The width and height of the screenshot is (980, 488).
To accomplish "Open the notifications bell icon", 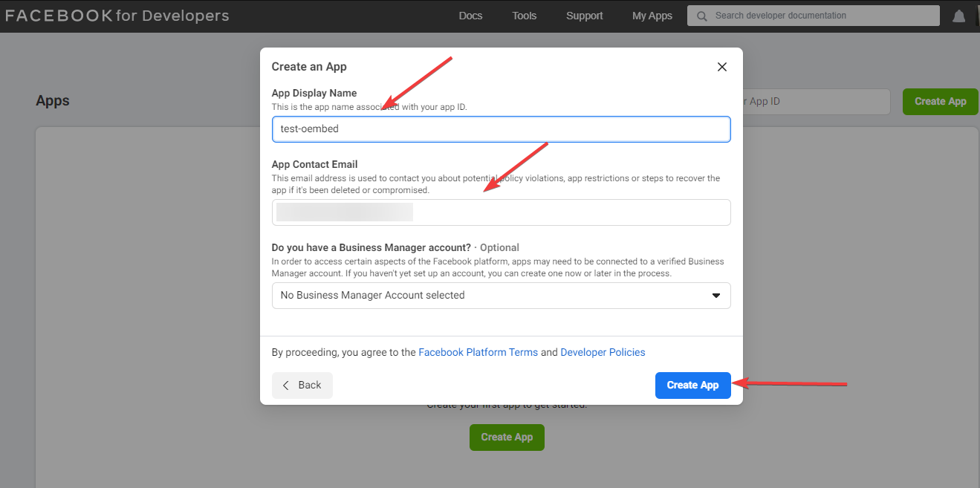I will pos(959,16).
